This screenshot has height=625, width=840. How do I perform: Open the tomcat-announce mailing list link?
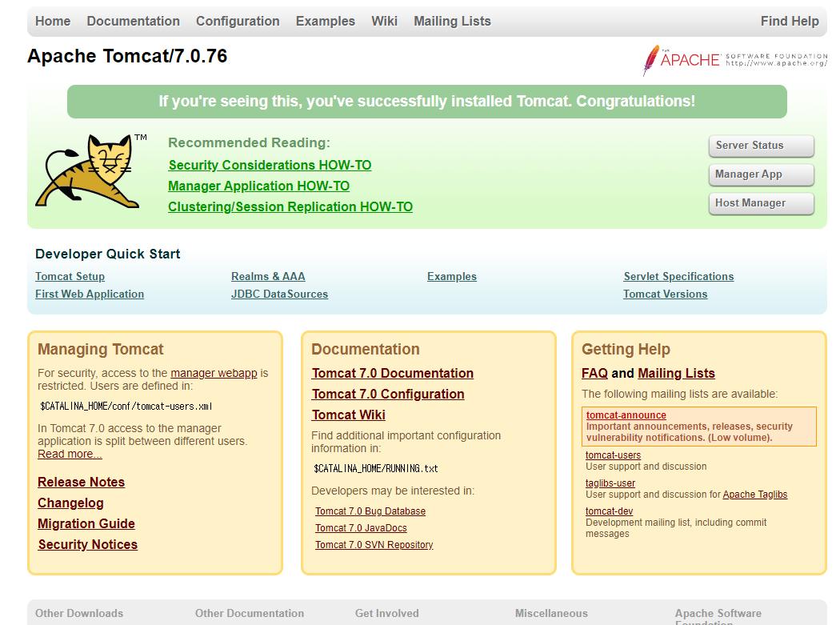(626, 415)
